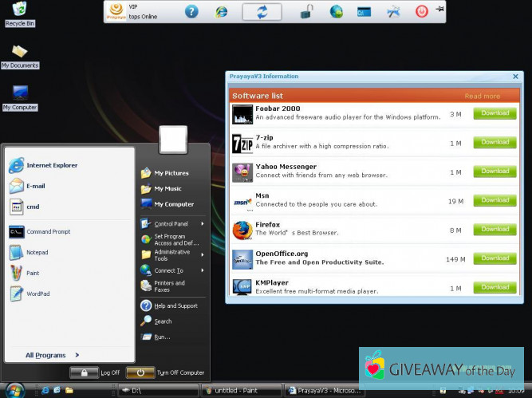Expand the Control Panel submenu
Viewport: 532px width, 398px height.
coord(171,224)
